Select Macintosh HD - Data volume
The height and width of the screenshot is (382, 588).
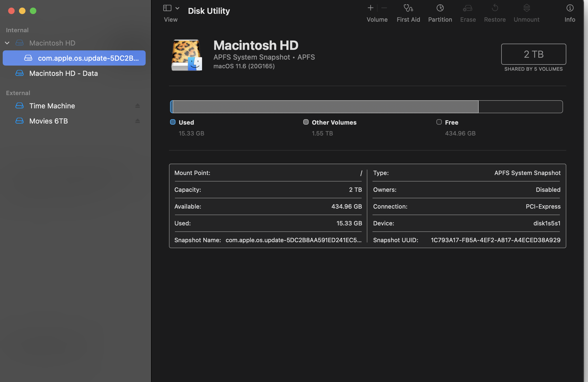[x=63, y=73]
